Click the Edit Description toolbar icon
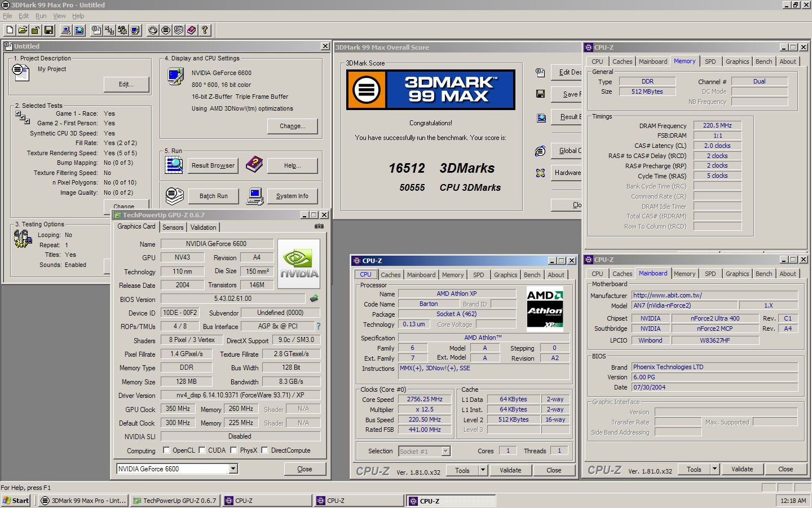812x508 pixels. point(96,30)
